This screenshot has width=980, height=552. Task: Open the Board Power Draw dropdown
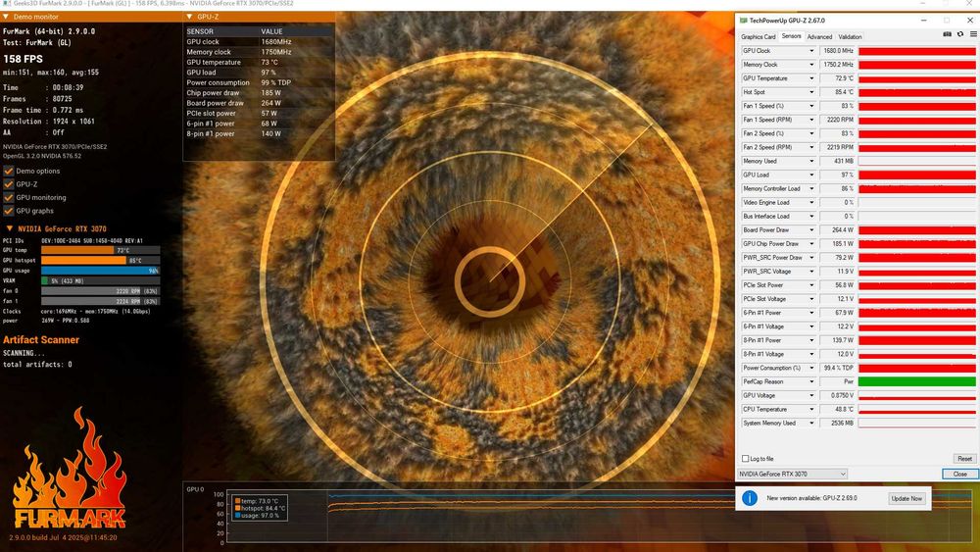811,229
